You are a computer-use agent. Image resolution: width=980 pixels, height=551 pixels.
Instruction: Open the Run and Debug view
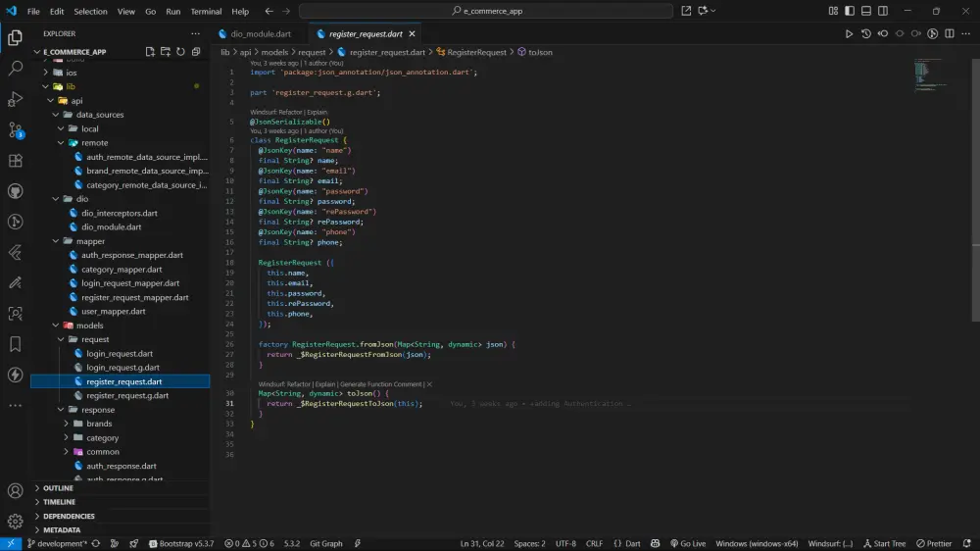coord(15,99)
